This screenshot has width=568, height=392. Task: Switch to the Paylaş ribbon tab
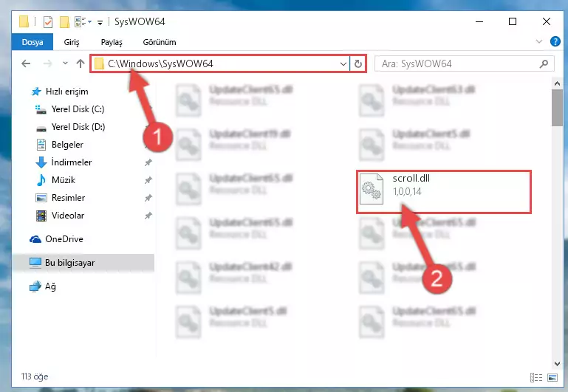pyautogui.click(x=112, y=42)
